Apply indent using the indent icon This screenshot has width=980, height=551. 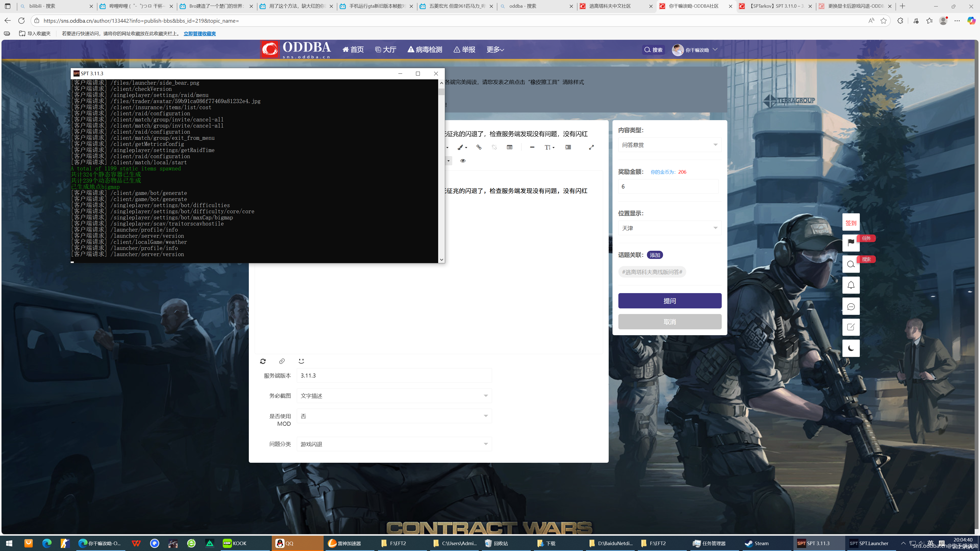pos(568,147)
